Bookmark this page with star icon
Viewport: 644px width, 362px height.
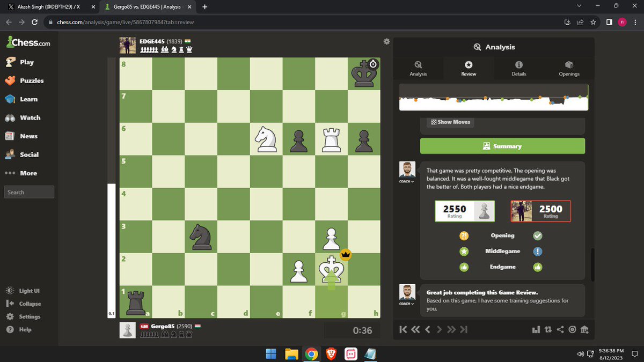(593, 22)
